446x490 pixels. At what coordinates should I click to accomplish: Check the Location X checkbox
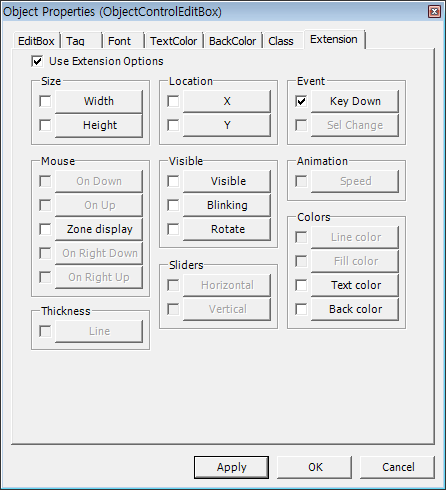point(173,101)
